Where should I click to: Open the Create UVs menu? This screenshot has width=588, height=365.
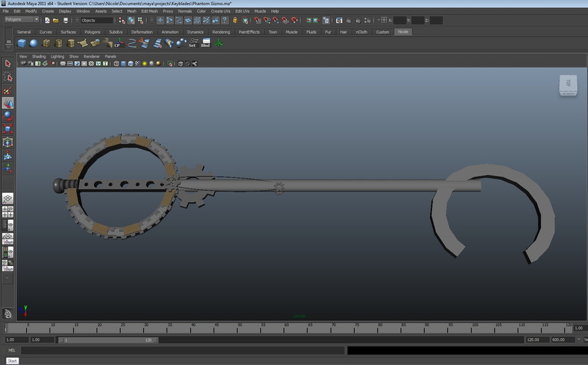221,11
